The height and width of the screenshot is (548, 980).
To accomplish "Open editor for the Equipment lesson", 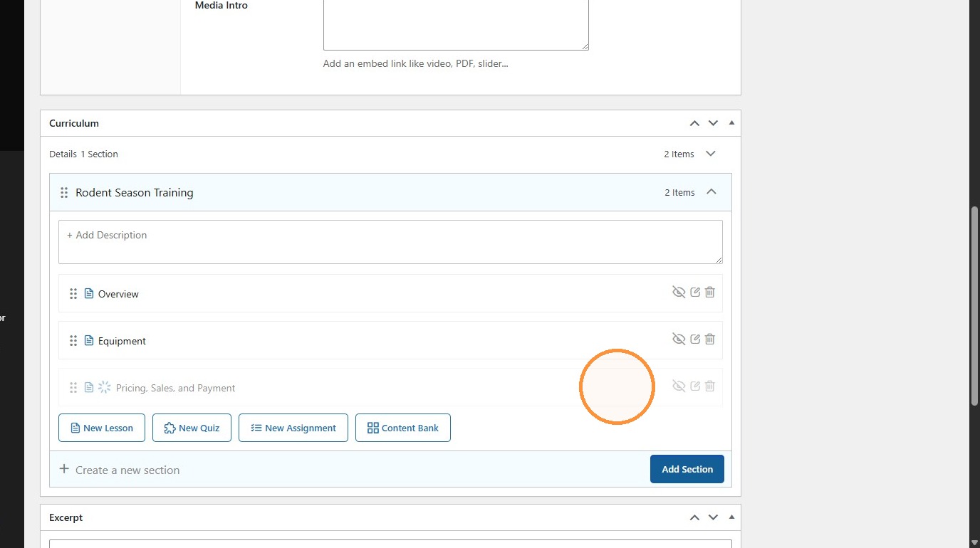I will pyautogui.click(x=695, y=339).
